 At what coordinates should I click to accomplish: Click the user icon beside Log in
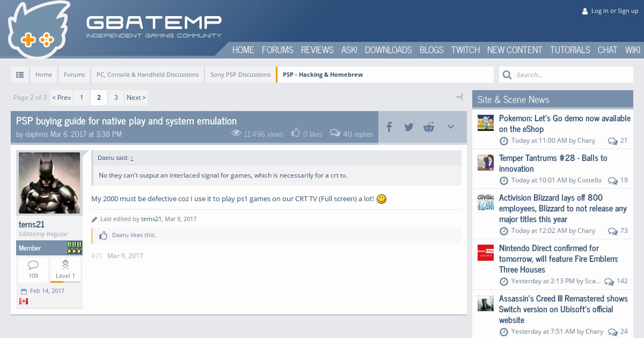(x=585, y=11)
